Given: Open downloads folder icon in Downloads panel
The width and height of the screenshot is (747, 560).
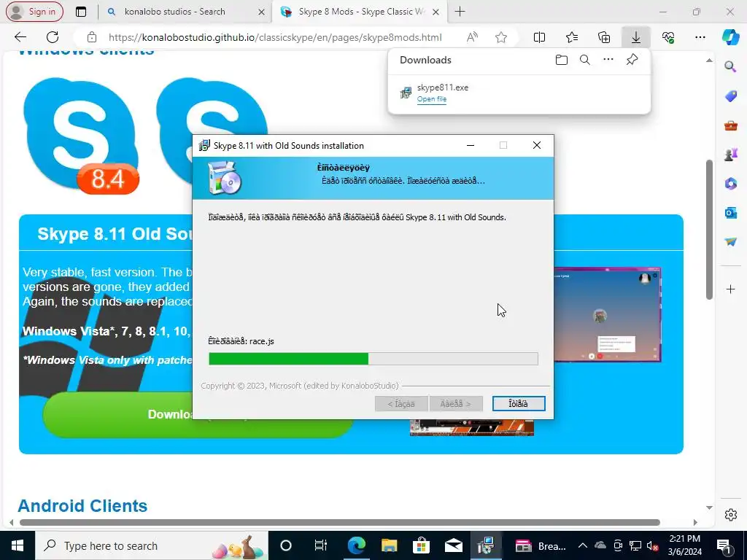Looking at the screenshot, I should 561,60.
